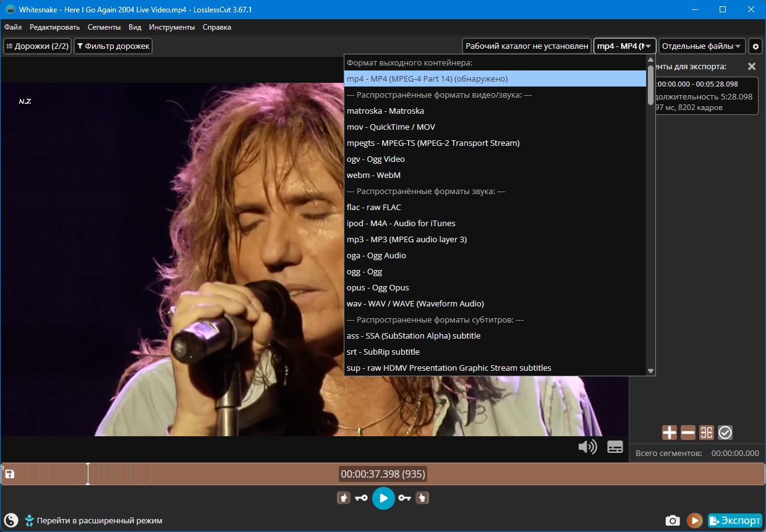Set segment end with right pointing hand

(x=422, y=498)
